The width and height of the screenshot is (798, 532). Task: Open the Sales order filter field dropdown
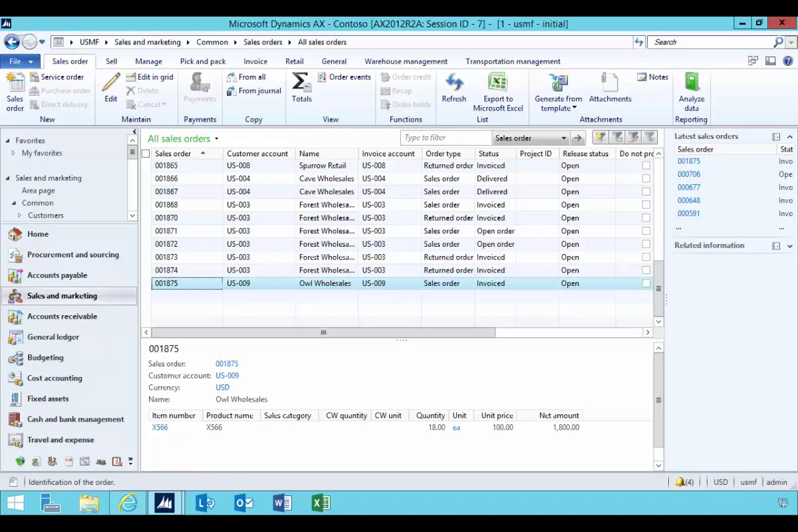click(x=563, y=138)
